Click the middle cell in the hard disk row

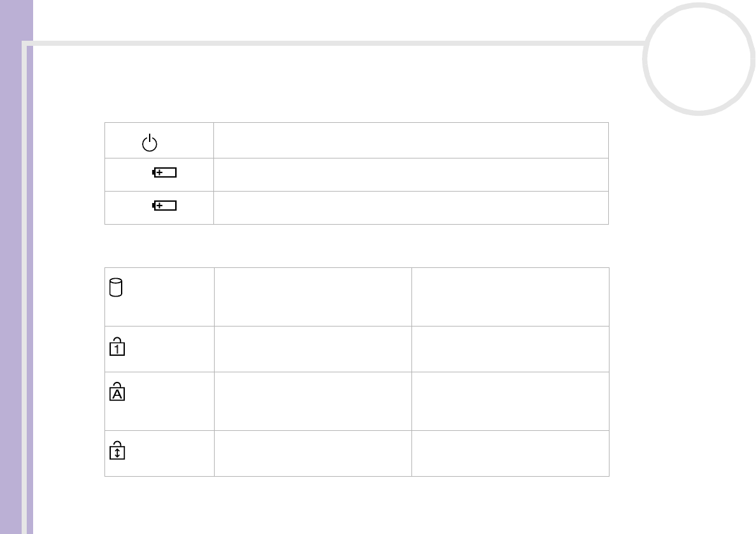tap(313, 297)
